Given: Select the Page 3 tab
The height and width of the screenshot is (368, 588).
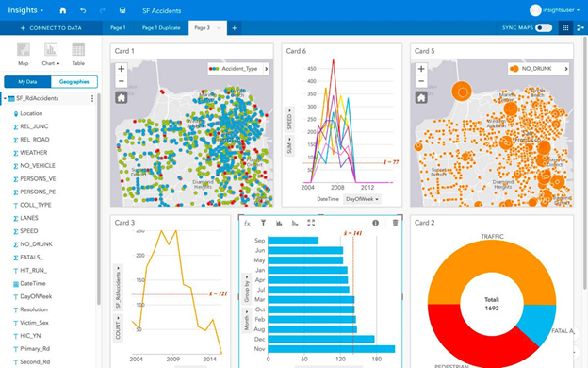Looking at the screenshot, I should pos(202,27).
